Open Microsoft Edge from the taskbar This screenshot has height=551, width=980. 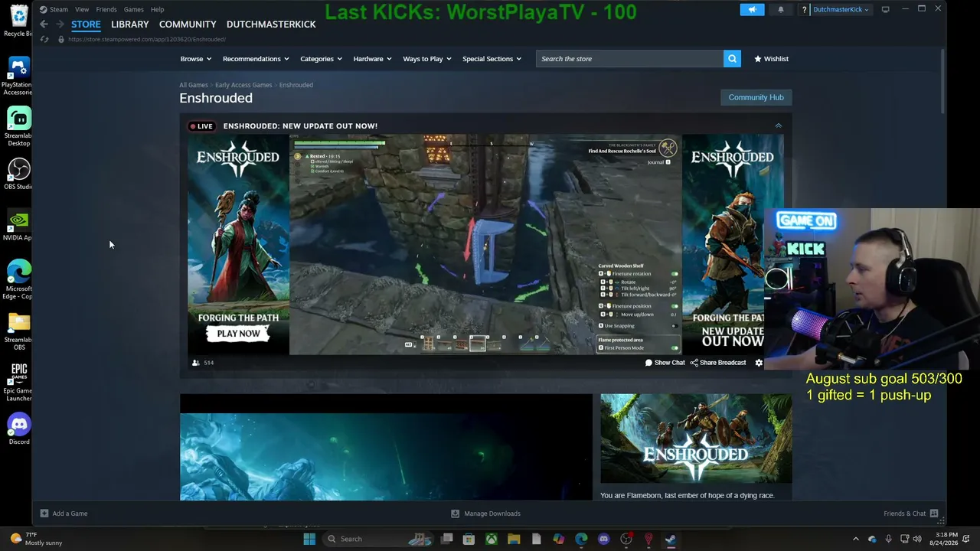click(581, 539)
